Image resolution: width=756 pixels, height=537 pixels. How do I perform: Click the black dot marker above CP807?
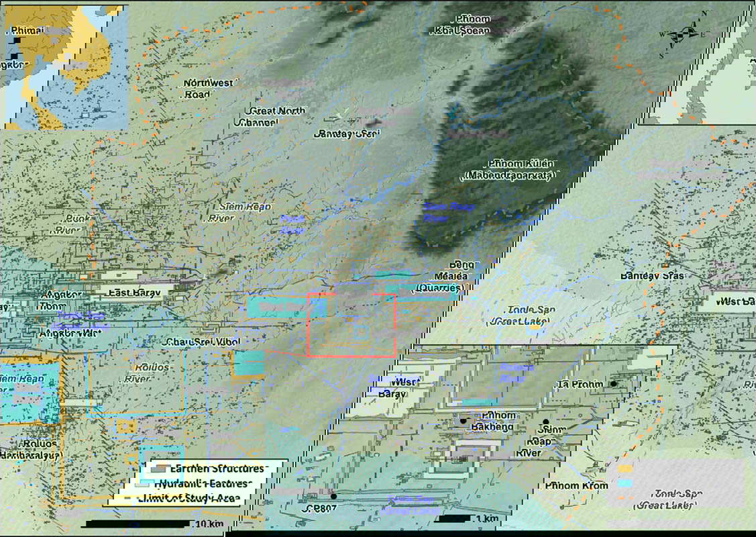pos(333,496)
